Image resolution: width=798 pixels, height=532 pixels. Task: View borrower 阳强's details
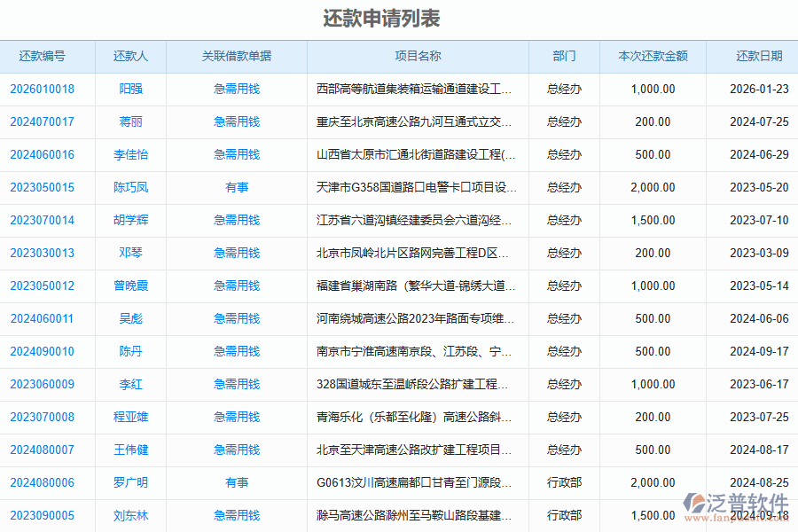129,89
